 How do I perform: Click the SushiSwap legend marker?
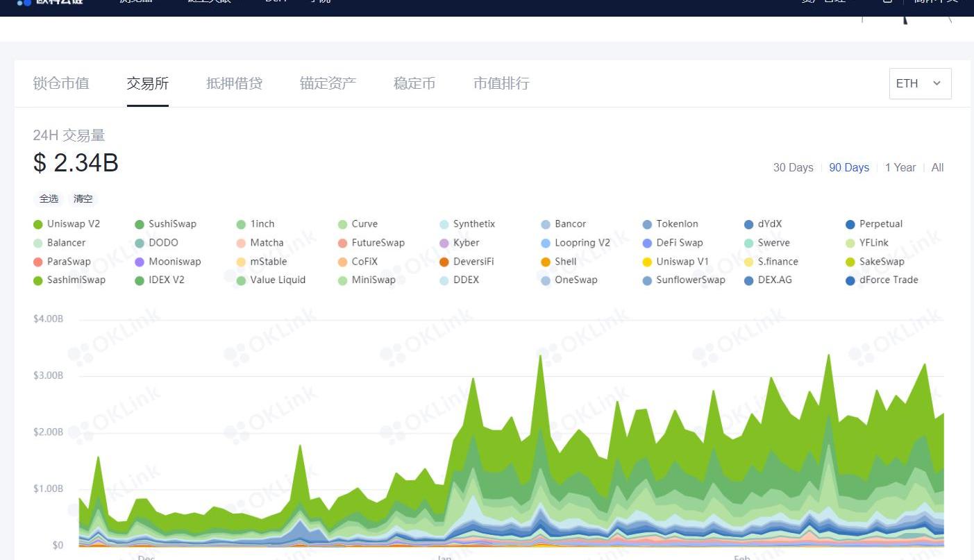[x=140, y=224]
